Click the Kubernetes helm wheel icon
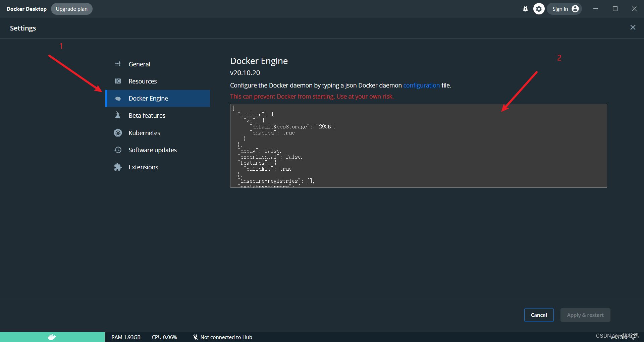Viewport: 644px width, 342px height. 118,133
